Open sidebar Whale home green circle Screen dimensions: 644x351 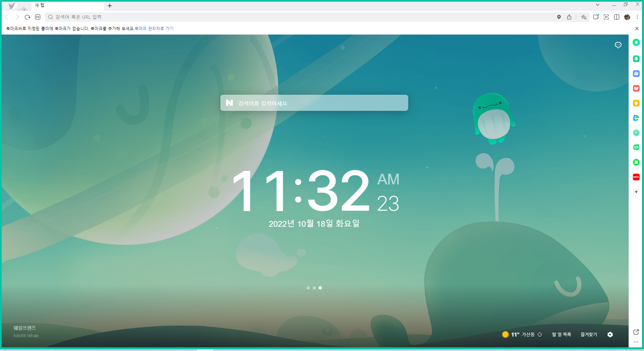point(636,42)
